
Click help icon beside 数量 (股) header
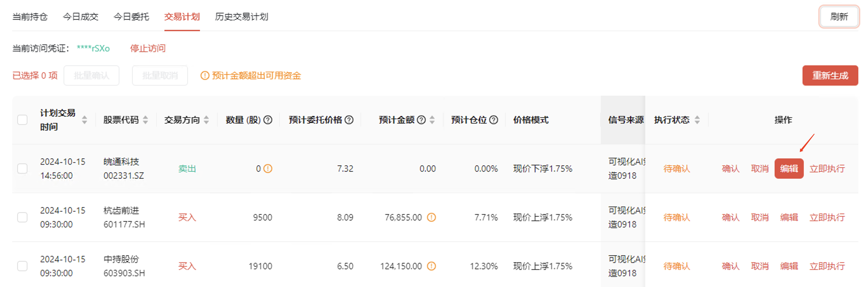pos(268,120)
